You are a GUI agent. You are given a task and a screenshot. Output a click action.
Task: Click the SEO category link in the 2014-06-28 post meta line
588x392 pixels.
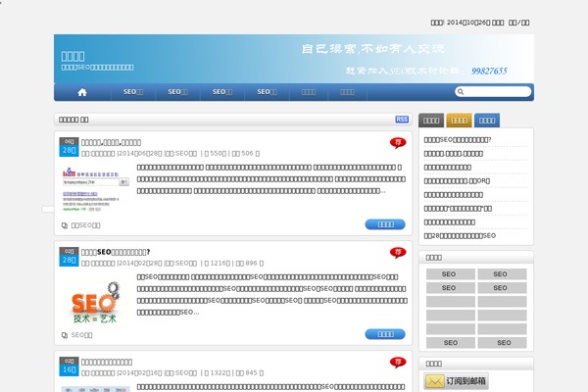186,154
